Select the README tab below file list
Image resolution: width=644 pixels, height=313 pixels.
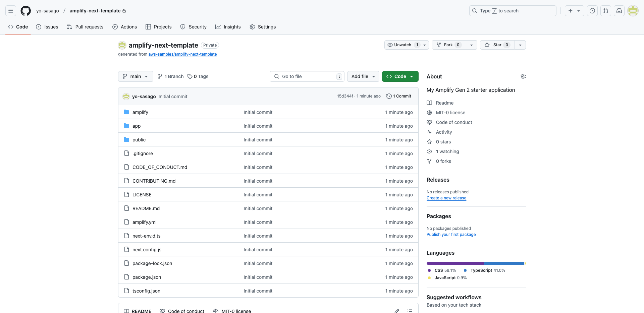pyautogui.click(x=138, y=311)
